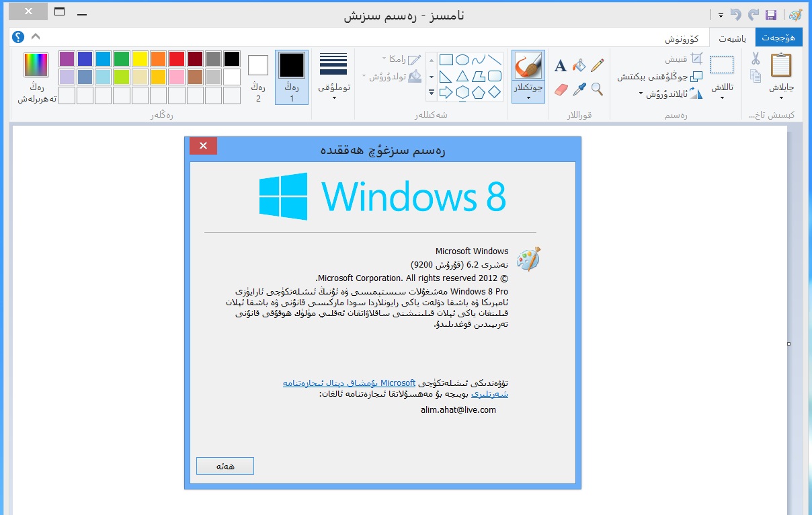Choose the Polygon shape
812x515 pixels.
[479, 76]
